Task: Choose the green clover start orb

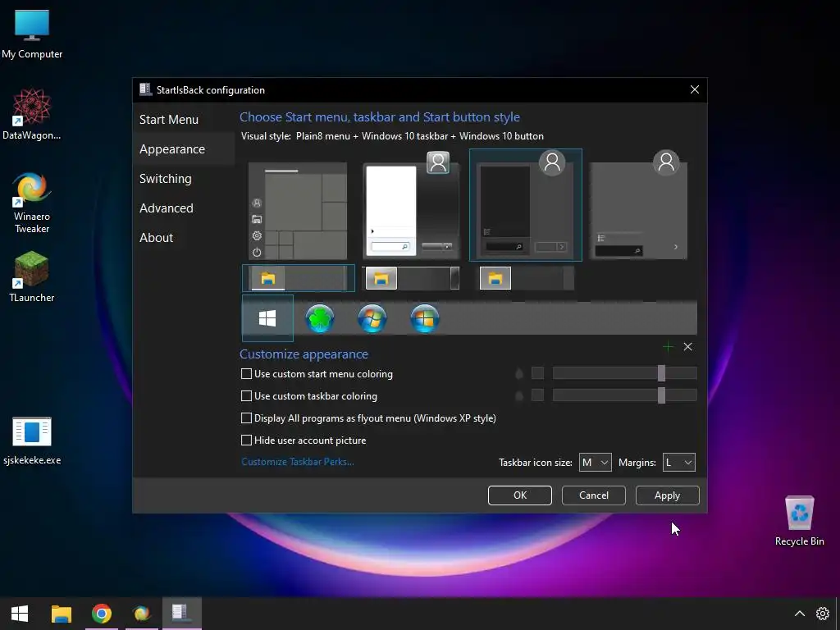Action: 320,319
